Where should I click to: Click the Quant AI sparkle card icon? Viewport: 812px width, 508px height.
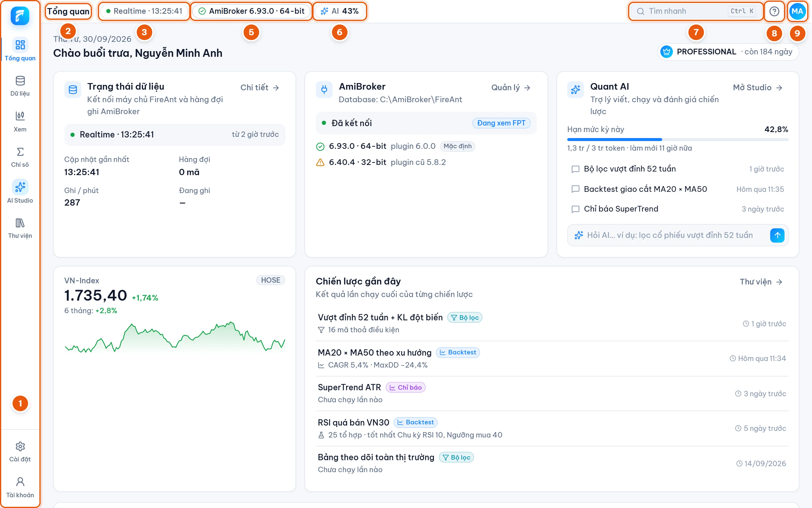coord(576,90)
